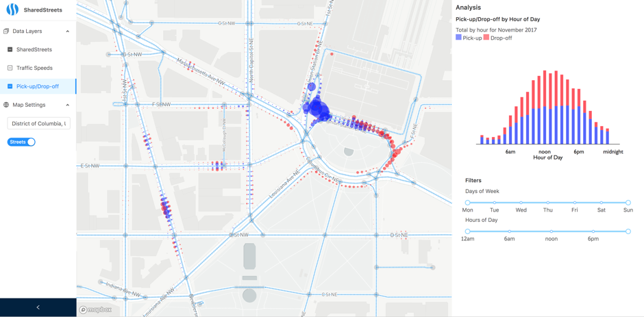Collapse the sidebar with the left arrow
This screenshot has height=317, width=644.
click(38, 307)
